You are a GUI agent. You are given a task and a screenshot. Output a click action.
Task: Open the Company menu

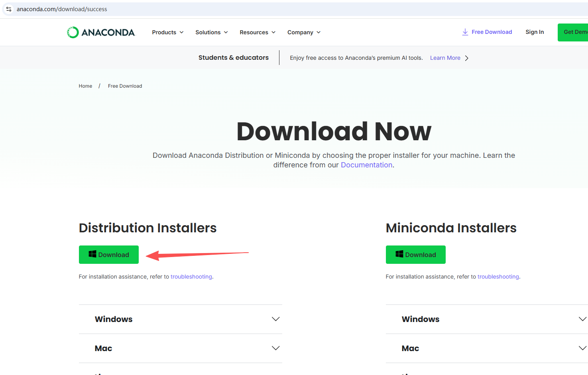click(304, 32)
